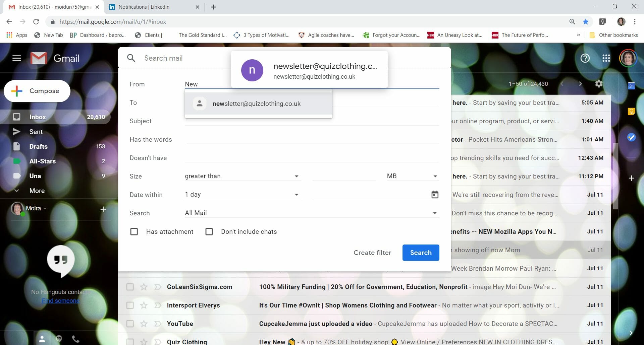Viewport: 644px width, 345px height.
Task: Open Hangouts contacts tab icon
Action: pyautogui.click(x=42, y=339)
